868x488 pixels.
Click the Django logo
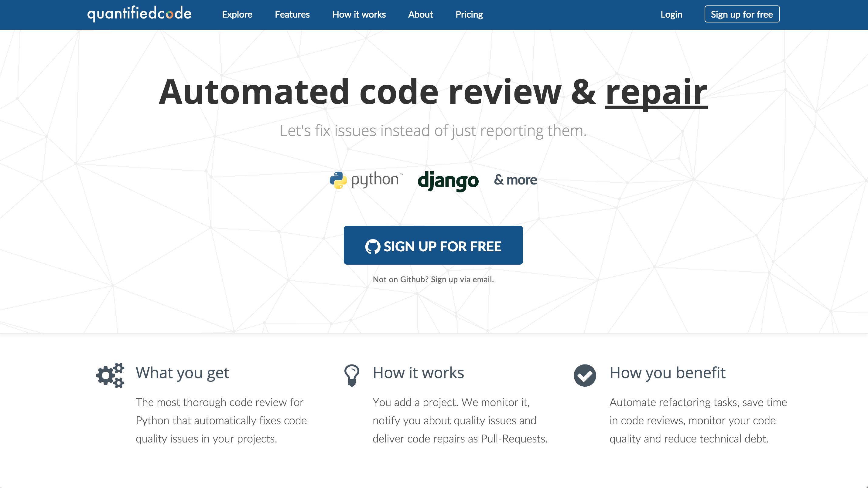pos(448,181)
